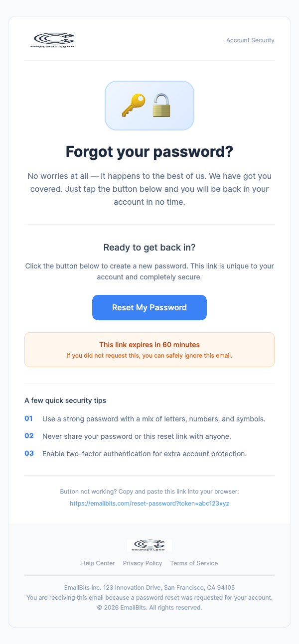Select the rounded key-and-lock illustration card
Screen dimensions: 299x644
[x=149, y=105]
